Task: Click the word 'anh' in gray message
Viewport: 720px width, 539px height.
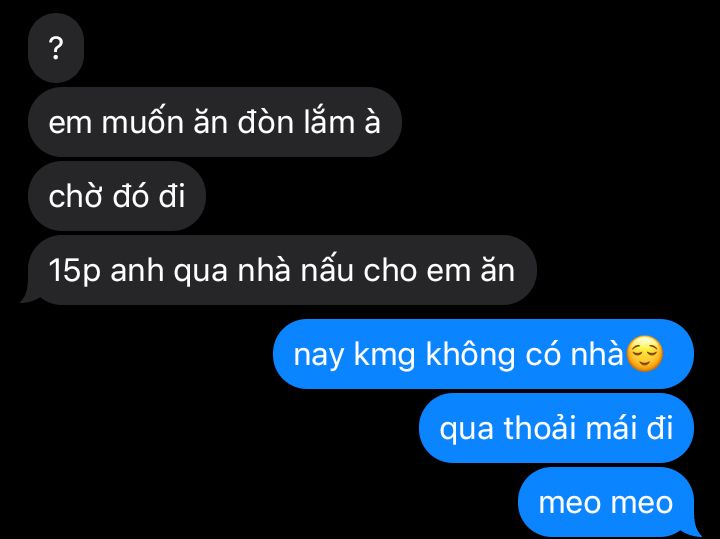Action: [137, 270]
